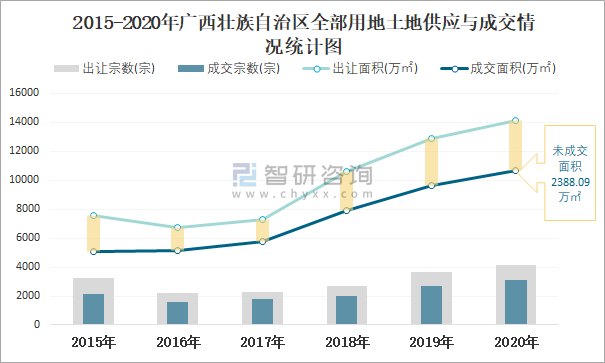Select the 成交面积 legend line marker
The height and width of the screenshot is (363, 605).
[455, 69]
